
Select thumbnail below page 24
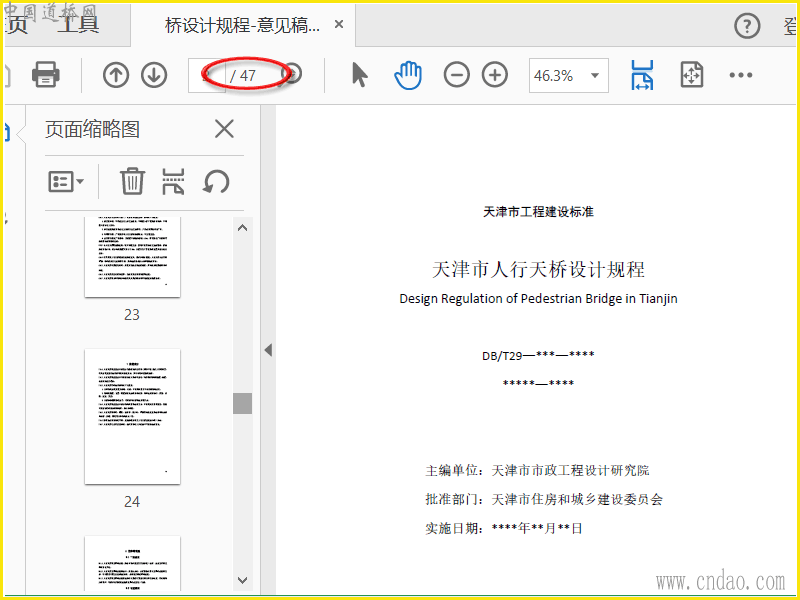click(x=132, y=564)
